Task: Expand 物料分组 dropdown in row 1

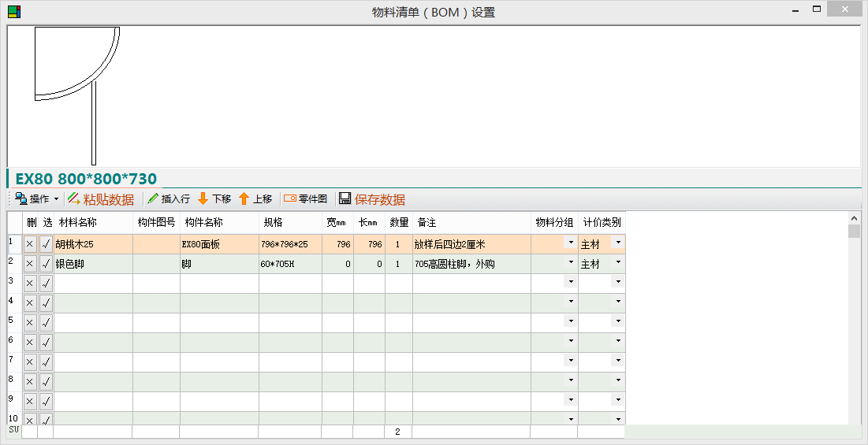Action: tap(571, 243)
